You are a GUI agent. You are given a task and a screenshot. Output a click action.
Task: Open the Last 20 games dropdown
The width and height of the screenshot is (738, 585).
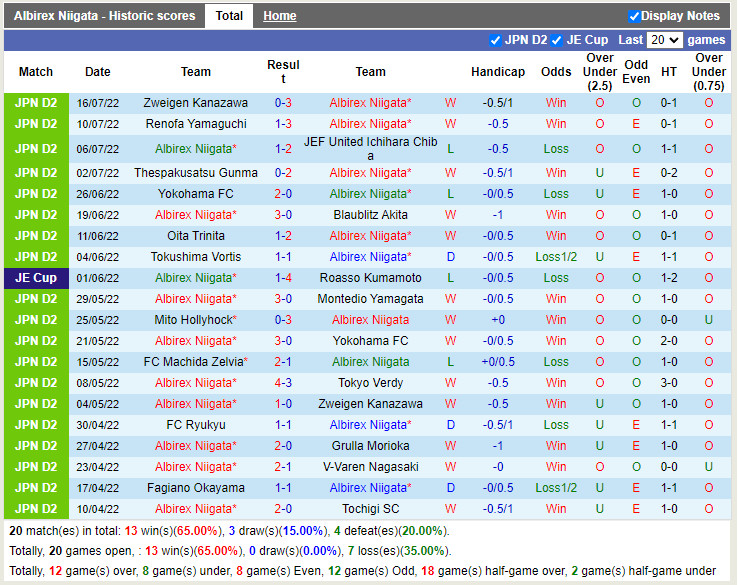pyautogui.click(x=665, y=40)
